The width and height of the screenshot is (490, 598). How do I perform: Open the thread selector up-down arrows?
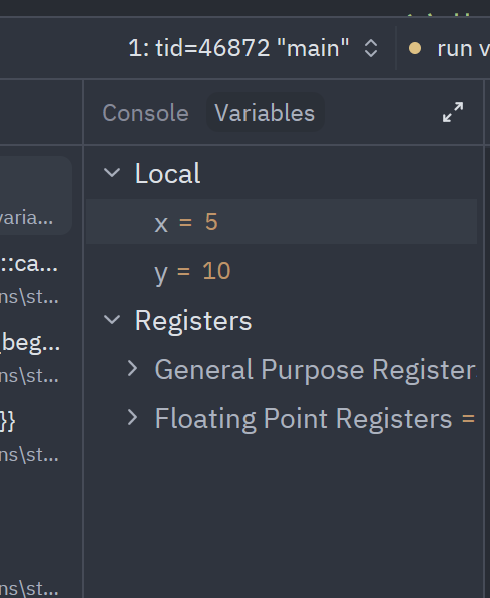371,48
